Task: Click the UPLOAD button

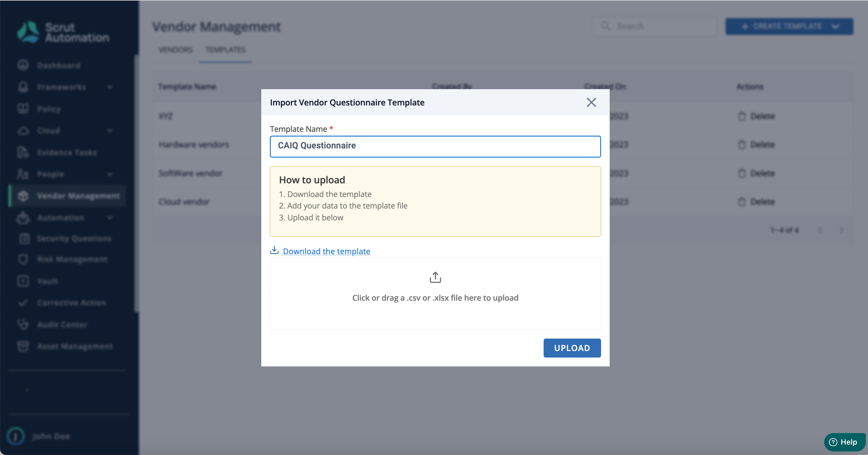Action: [x=572, y=348]
